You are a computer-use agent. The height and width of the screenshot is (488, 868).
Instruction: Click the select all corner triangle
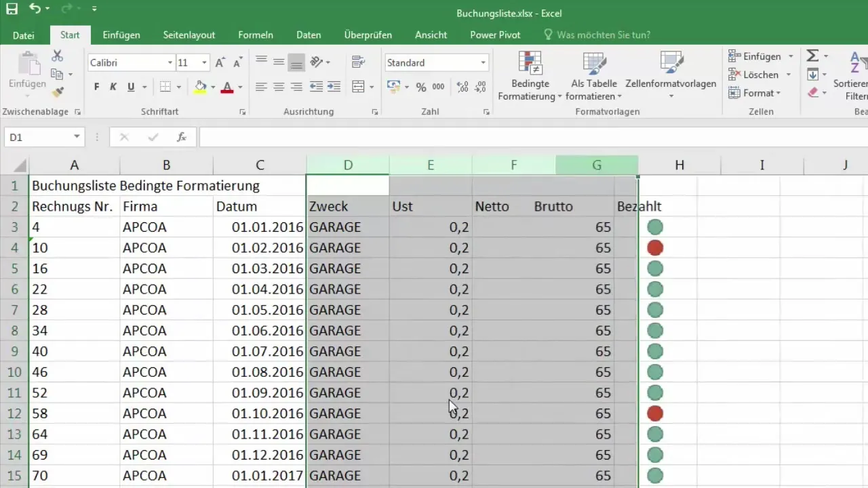pos(19,165)
